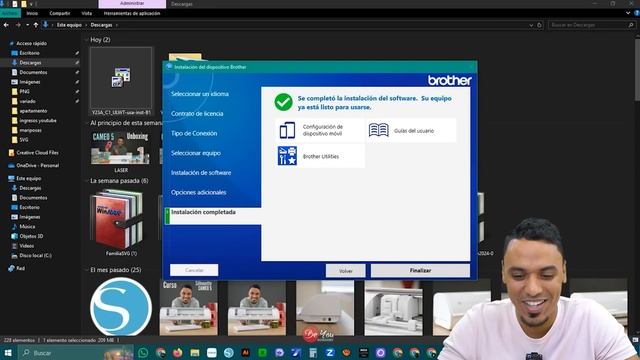Go forward using Explorer forward arrow

(18, 25)
